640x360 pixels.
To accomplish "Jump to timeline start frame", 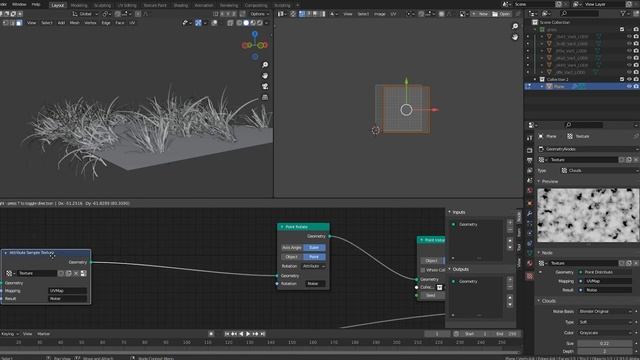I will point(227,334).
